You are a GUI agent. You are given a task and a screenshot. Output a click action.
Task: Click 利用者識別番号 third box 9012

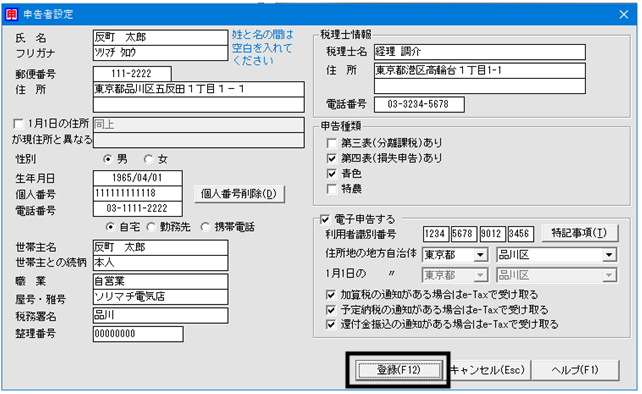pyautogui.click(x=492, y=234)
